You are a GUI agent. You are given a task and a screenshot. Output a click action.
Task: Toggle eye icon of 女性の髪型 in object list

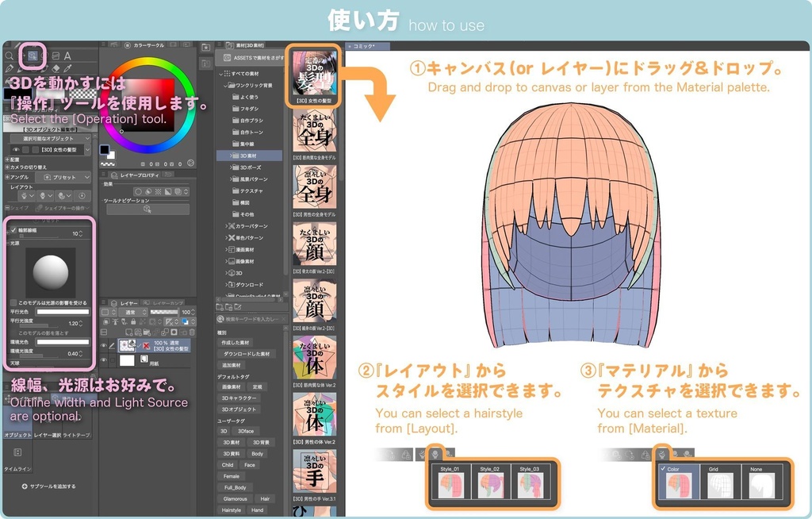coord(16,150)
